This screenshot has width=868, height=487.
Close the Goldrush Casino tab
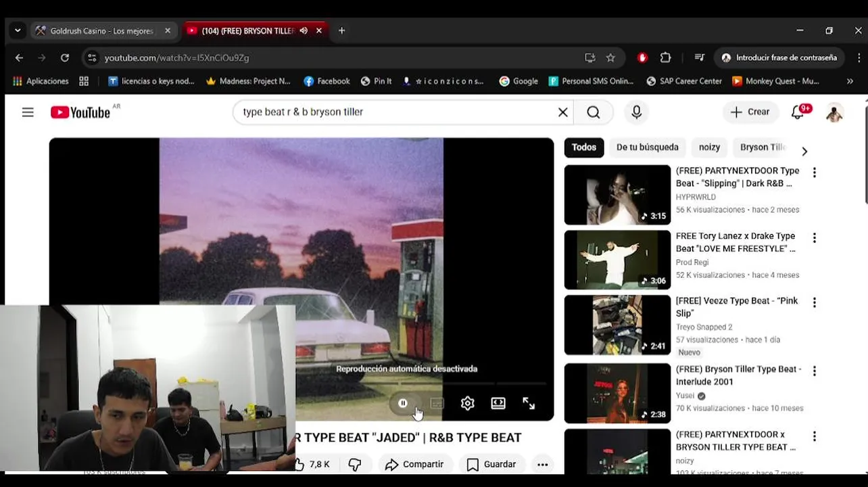(168, 30)
